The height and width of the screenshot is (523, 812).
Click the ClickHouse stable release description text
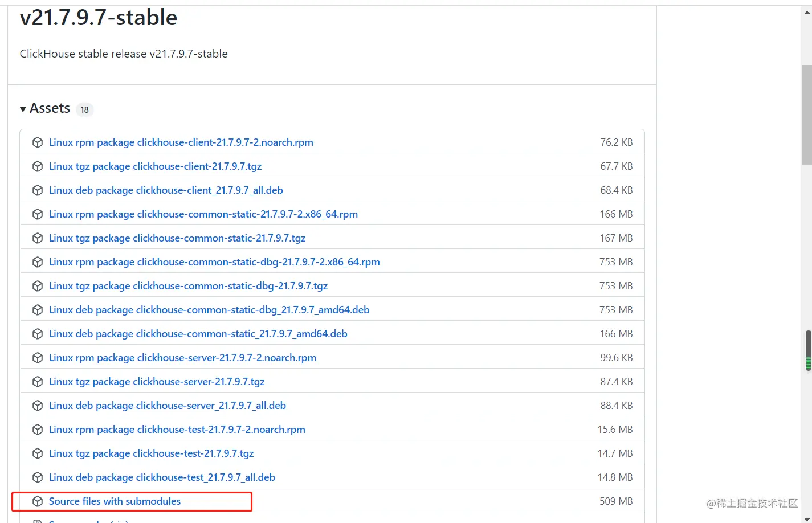click(x=124, y=54)
